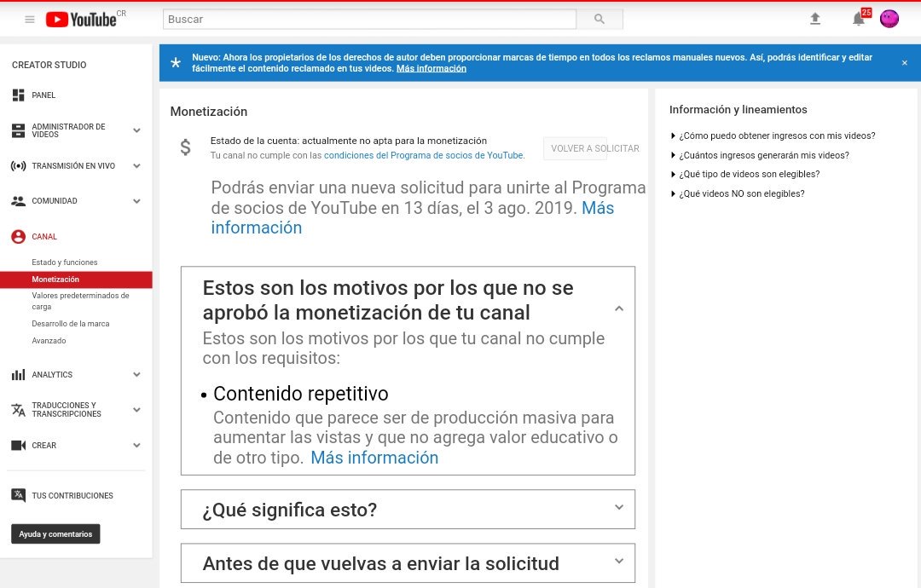921x588 pixels.
Task: Open 'Valores predeterminados de carga'
Action: pos(80,301)
